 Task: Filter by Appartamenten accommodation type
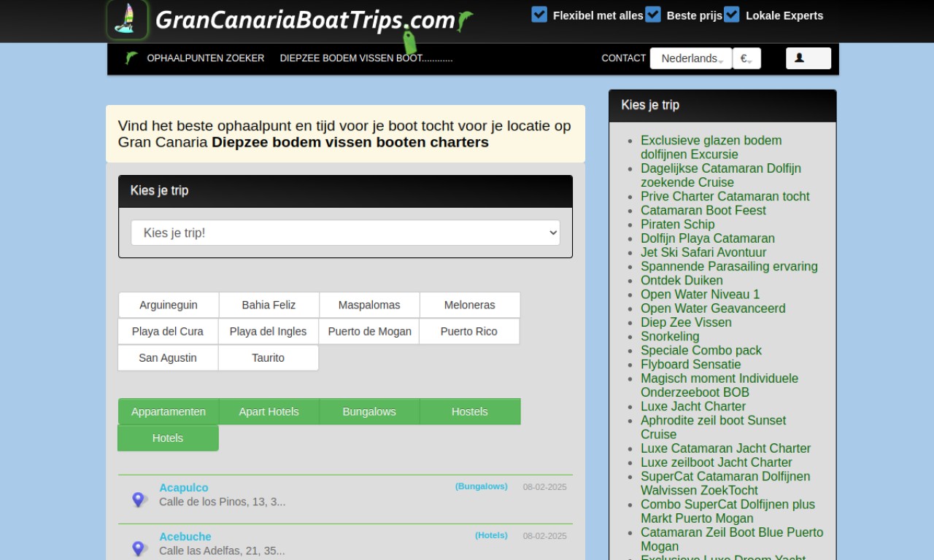tap(169, 411)
